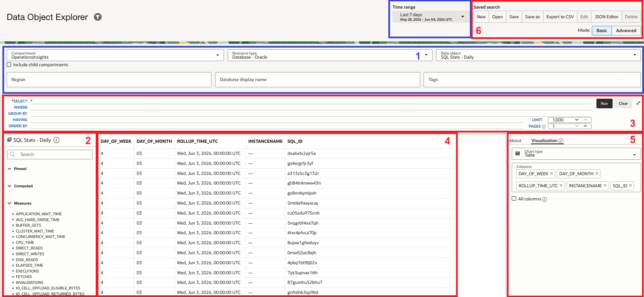Select the BUFFER_GETS measure
Screen dimensions: 644x297
(x=28, y=225)
